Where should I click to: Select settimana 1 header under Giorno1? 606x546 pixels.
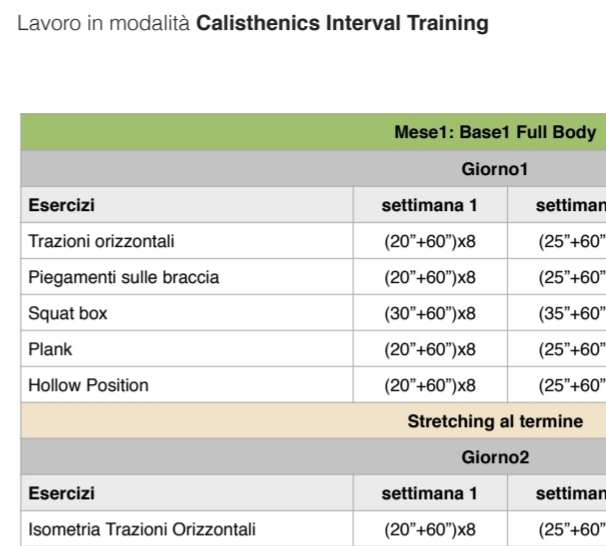[429, 205]
